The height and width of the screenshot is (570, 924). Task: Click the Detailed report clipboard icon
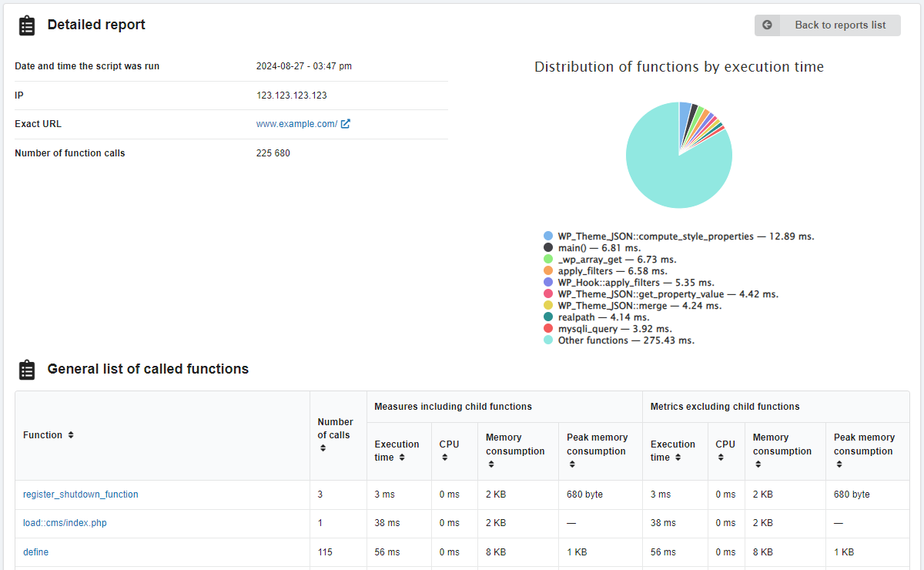pos(27,25)
